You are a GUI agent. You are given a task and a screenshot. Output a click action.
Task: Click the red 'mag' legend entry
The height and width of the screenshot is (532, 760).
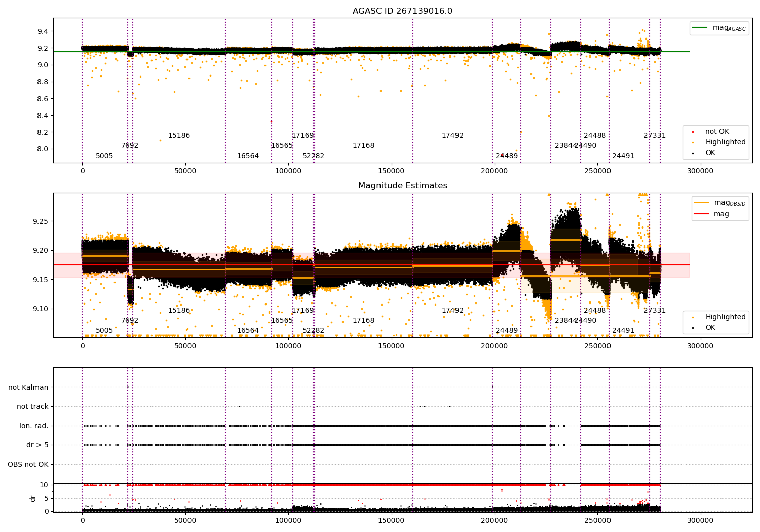tap(712, 214)
